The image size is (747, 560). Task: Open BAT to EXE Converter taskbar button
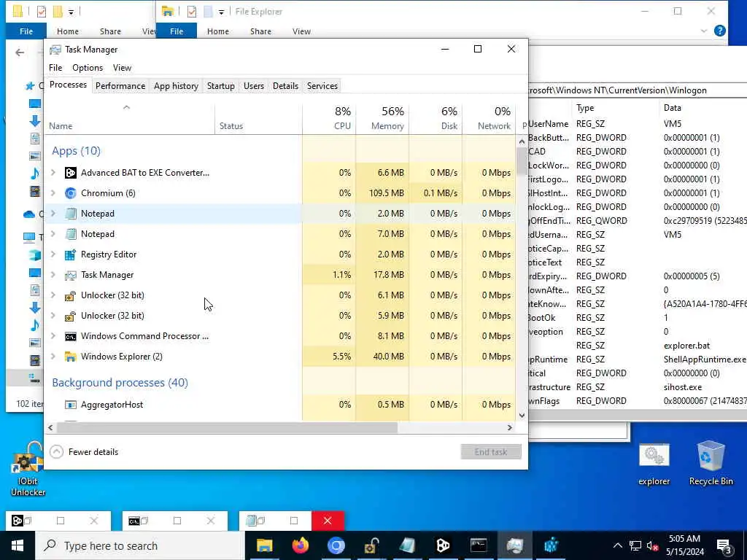pos(443,545)
